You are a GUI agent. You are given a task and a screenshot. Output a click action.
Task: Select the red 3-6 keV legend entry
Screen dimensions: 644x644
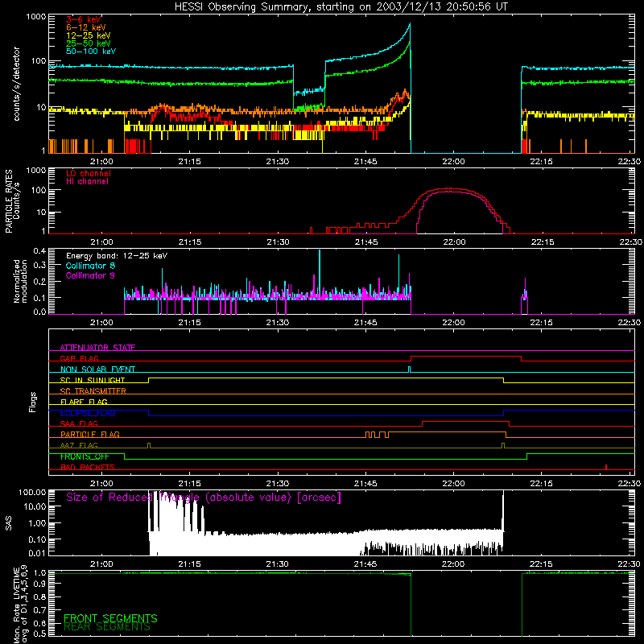tap(84, 19)
